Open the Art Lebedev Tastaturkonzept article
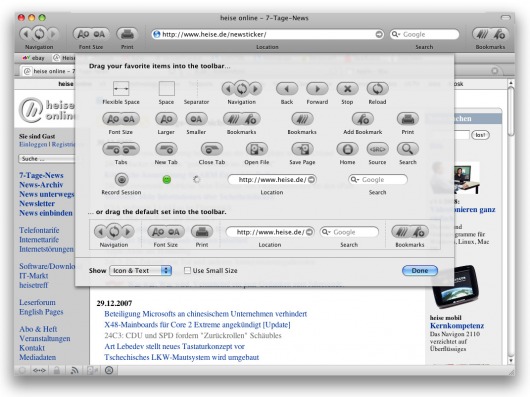The height and width of the screenshot is (397, 530). point(174,346)
